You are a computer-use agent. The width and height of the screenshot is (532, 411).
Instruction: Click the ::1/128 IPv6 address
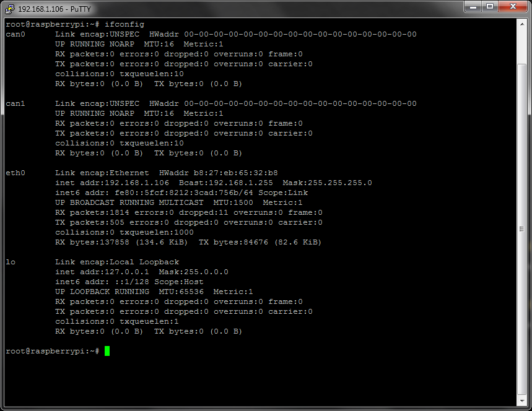coord(132,282)
